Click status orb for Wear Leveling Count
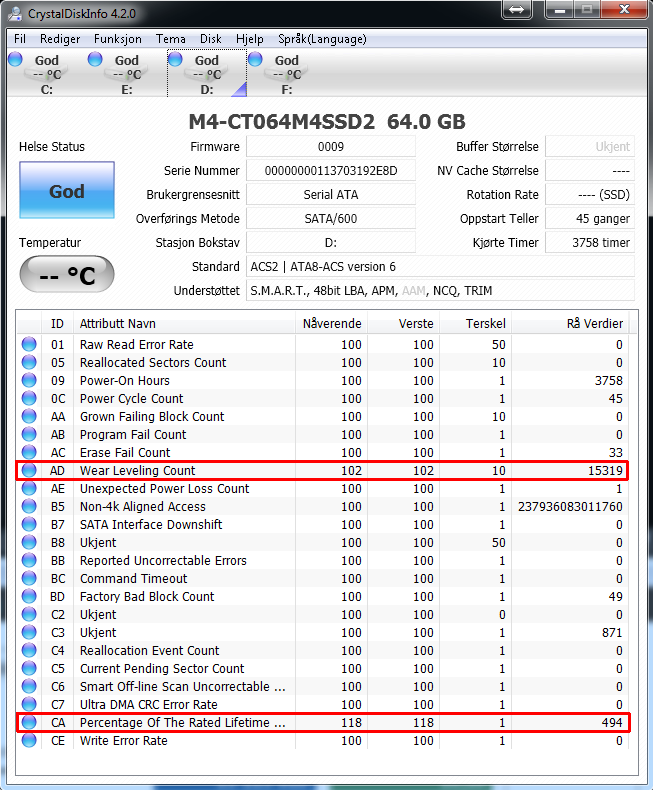Image resolution: width=653 pixels, height=790 pixels. (29, 471)
